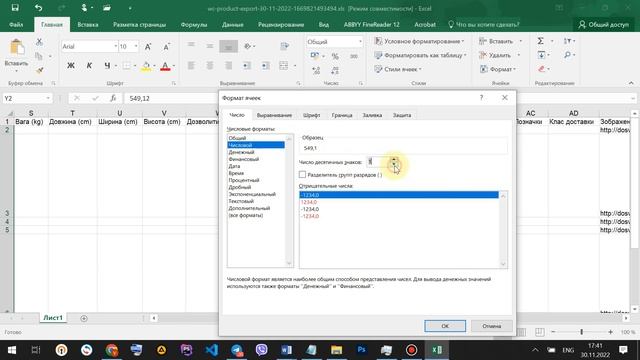Screen dimensions: 640x360
Task: Click the fill color bucket icon
Action: pyautogui.click(x=146, y=66)
